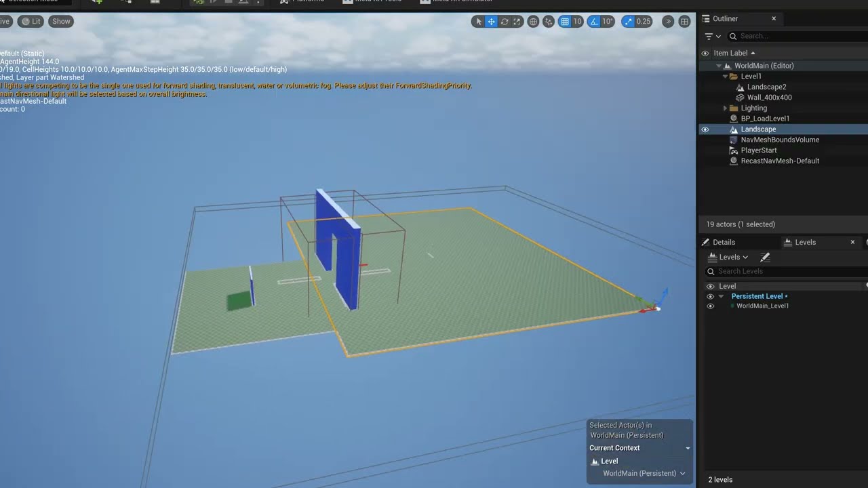The width and height of the screenshot is (868, 488).
Task: Click the Levels panel pencil details icon
Action: (x=765, y=257)
